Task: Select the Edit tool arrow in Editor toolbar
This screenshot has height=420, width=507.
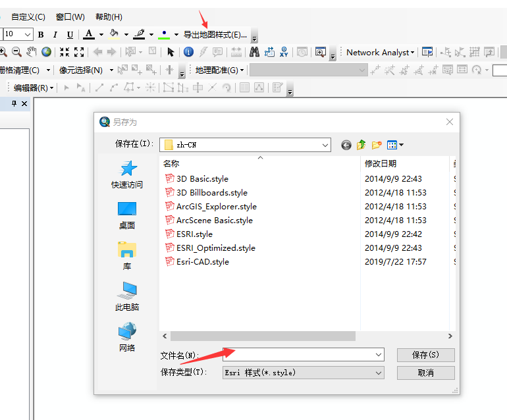Action: point(67,88)
